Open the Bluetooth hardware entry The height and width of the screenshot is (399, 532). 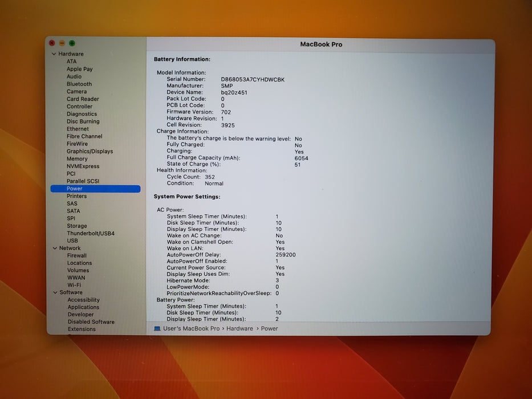[79, 84]
